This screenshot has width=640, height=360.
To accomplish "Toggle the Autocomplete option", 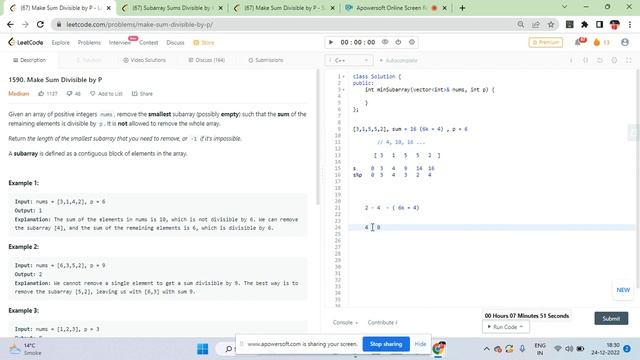I will click(398, 60).
